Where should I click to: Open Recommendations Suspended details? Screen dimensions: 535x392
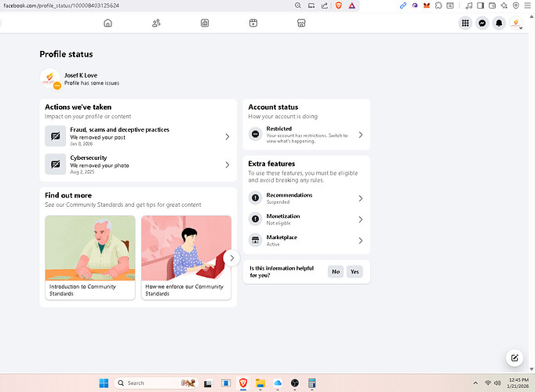[x=306, y=198]
